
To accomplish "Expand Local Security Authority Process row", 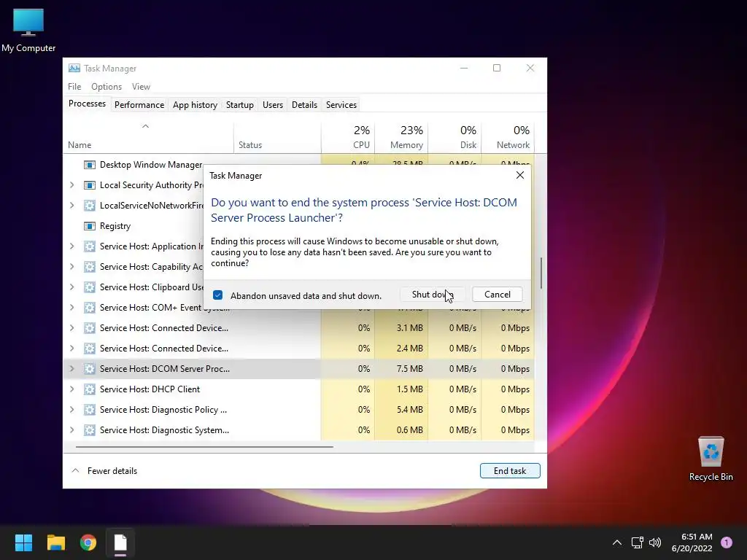I will pyautogui.click(x=72, y=185).
